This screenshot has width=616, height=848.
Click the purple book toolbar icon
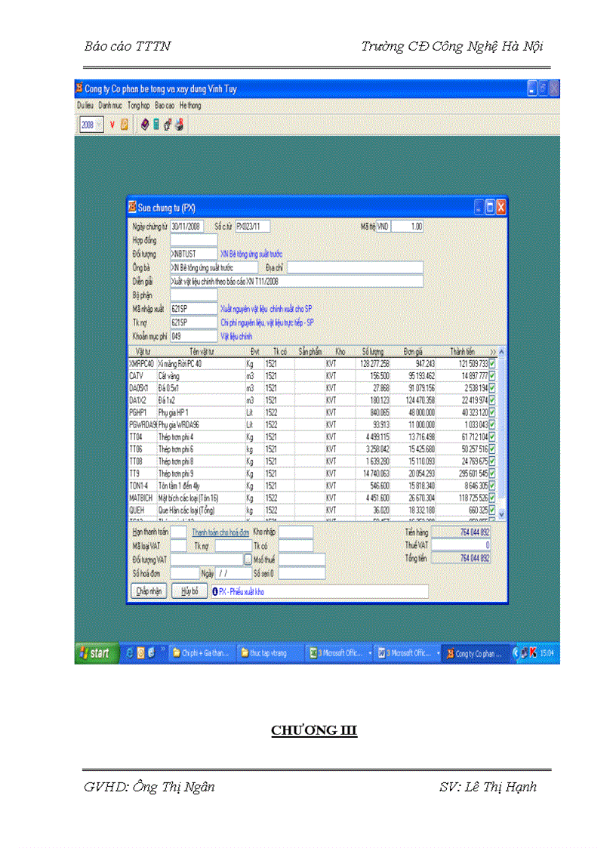click(x=145, y=125)
